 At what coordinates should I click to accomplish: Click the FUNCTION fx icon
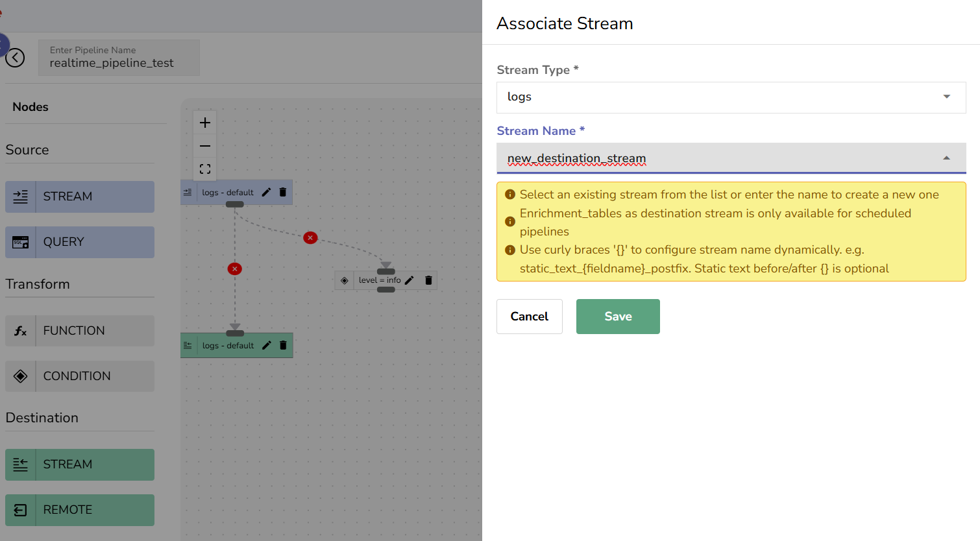tap(21, 331)
